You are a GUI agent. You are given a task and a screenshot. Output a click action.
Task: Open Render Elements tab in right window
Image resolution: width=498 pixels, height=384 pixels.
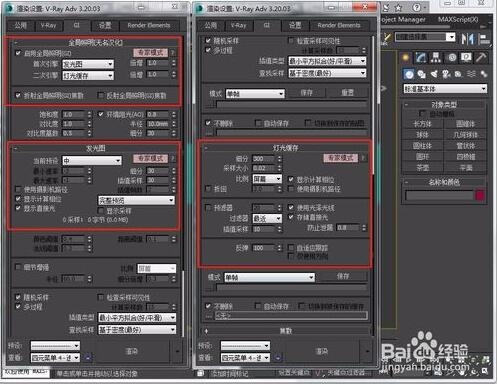pyautogui.click(x=339, y=25)
